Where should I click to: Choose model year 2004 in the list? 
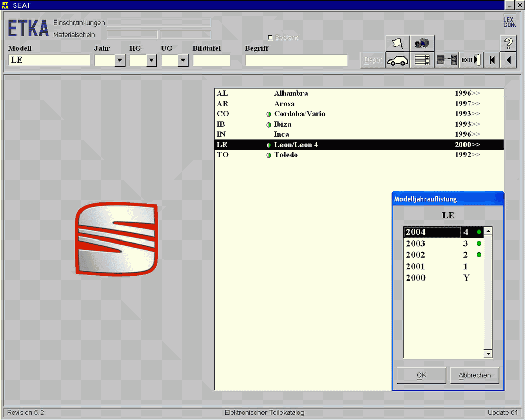tap(443, 232)
